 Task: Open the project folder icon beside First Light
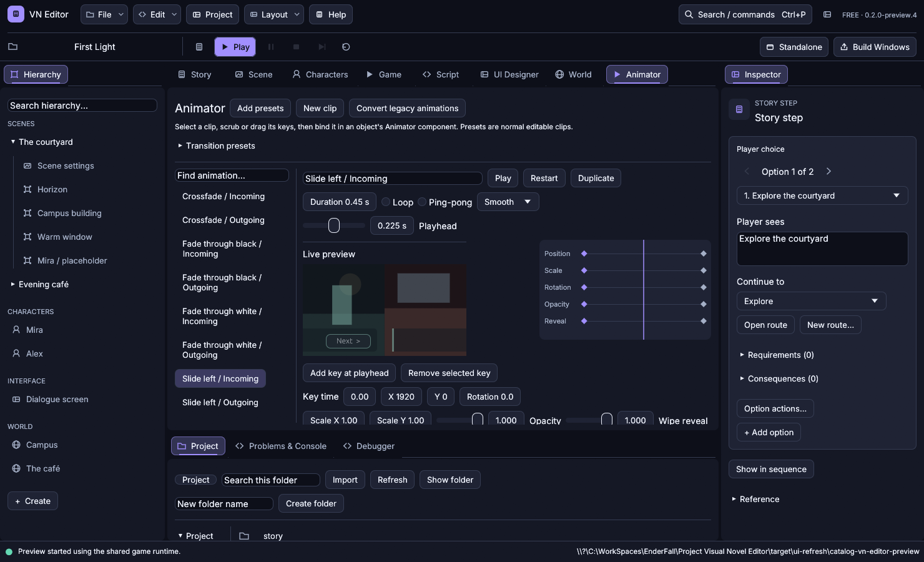coord(12,47)
